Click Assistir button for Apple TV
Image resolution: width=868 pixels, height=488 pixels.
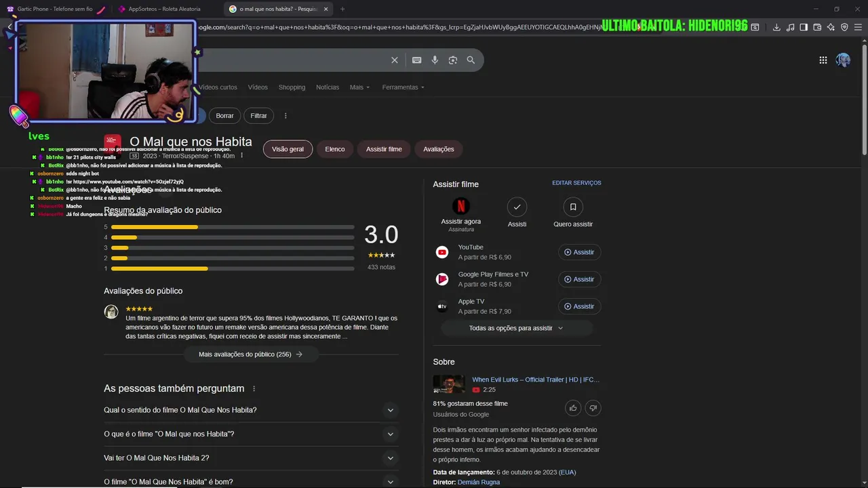tap(579, 306)
